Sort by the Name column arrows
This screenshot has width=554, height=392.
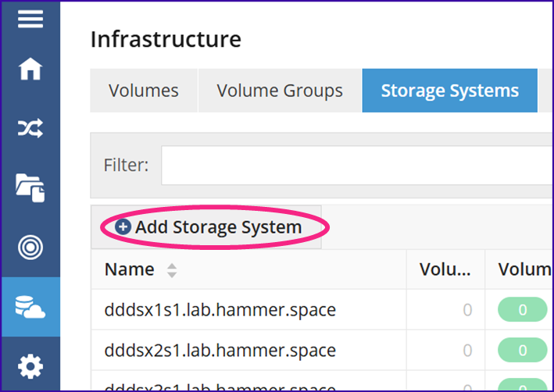click(x=172, y=270)
